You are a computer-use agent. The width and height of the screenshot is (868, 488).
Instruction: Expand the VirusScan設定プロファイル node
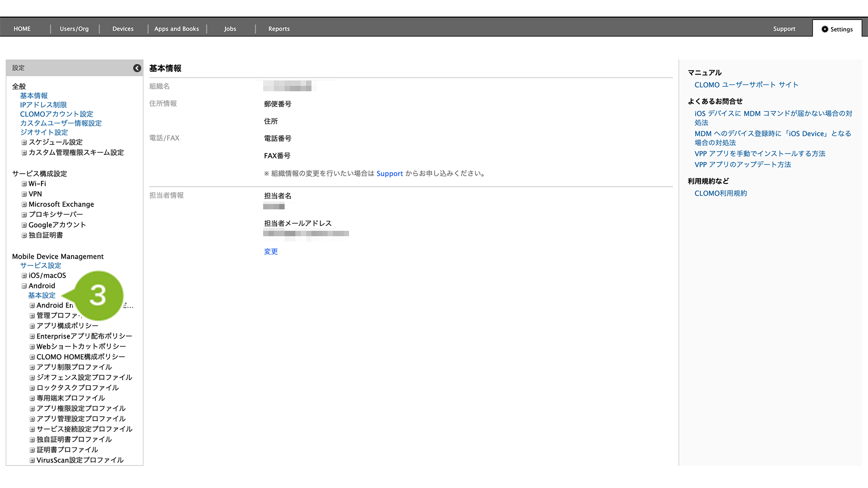pyautogui.click(x=32, y=460)
